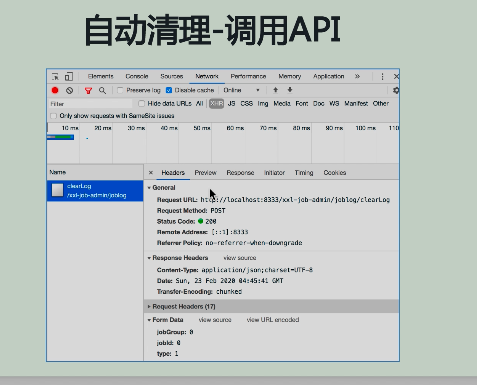Viewport: 477px width, 385px height.
Task: Open the Cookies detail tab
Action: (x=335, y=173)
